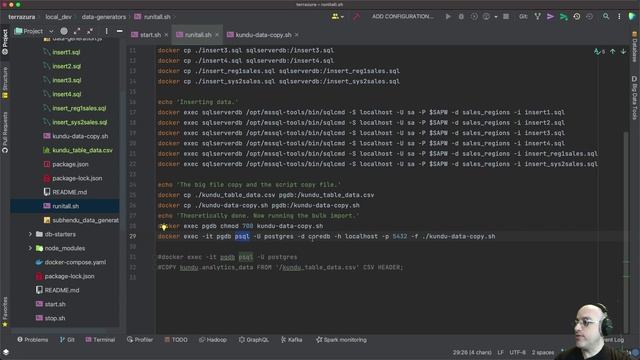Viewport: 640px width, 360px height.
Task: Open Search Everywhere magnifier icon
Action: click(x=606, y=17)
